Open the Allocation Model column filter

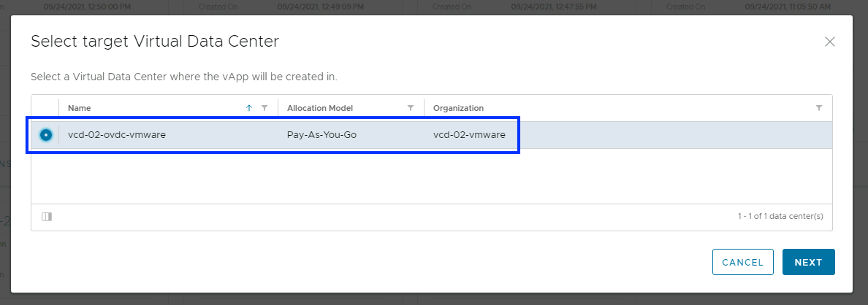tap(411, 108)
